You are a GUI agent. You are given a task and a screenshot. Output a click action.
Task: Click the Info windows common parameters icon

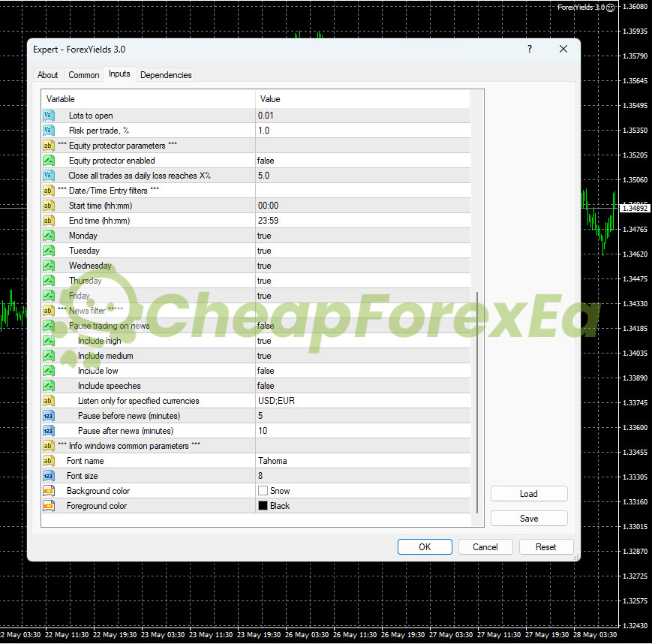click(49, 446)
